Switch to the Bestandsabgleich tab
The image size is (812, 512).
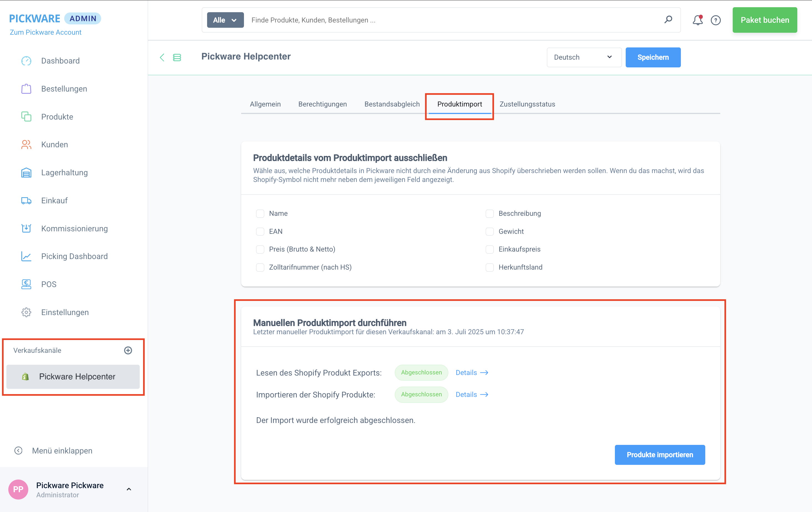pyautogui.click(x=392, y=104)
